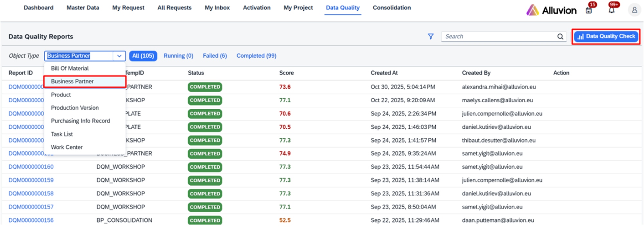Open report DQM0000000158
Image resolution: width=644 pixels, height=231 pixels.
(x=31, y=194)
